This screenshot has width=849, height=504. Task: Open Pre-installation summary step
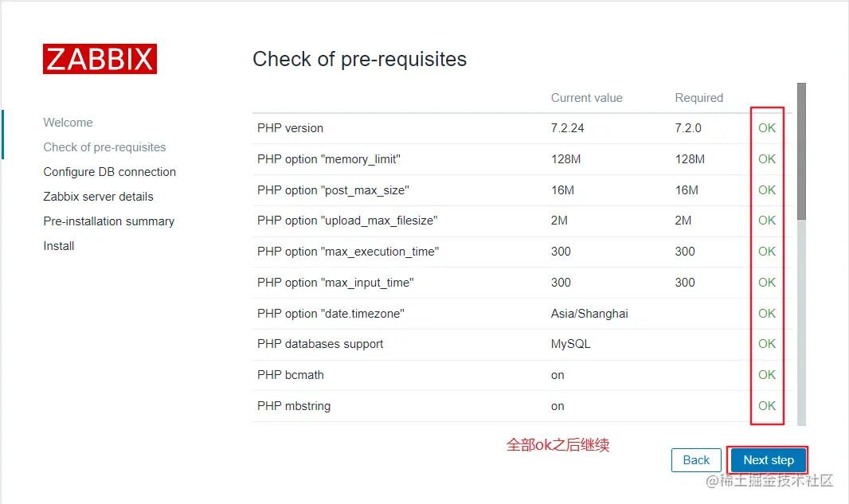pyautogui.click(x=108, y=221)
